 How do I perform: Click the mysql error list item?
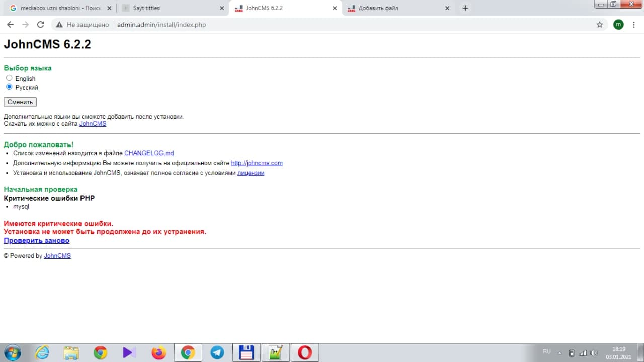point(21,207)
